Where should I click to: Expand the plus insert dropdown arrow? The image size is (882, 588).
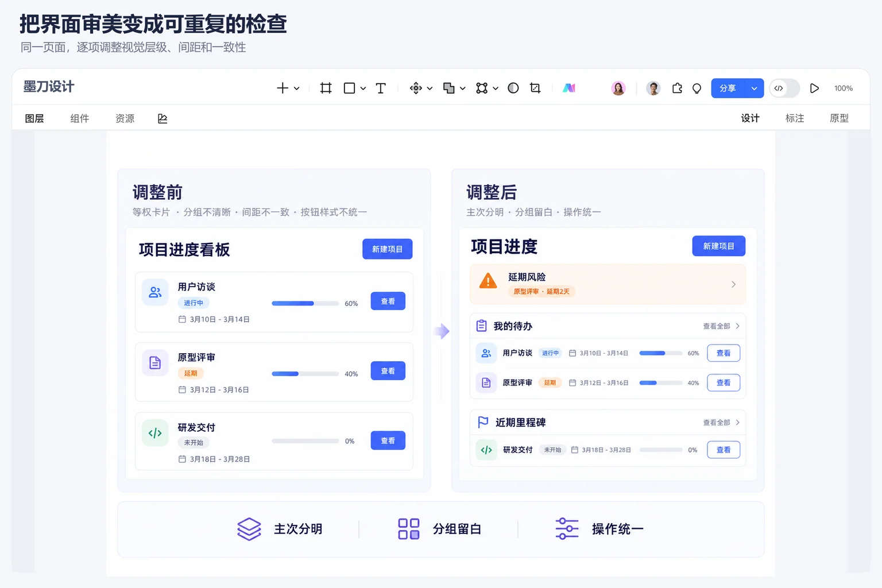coord(297,88)
